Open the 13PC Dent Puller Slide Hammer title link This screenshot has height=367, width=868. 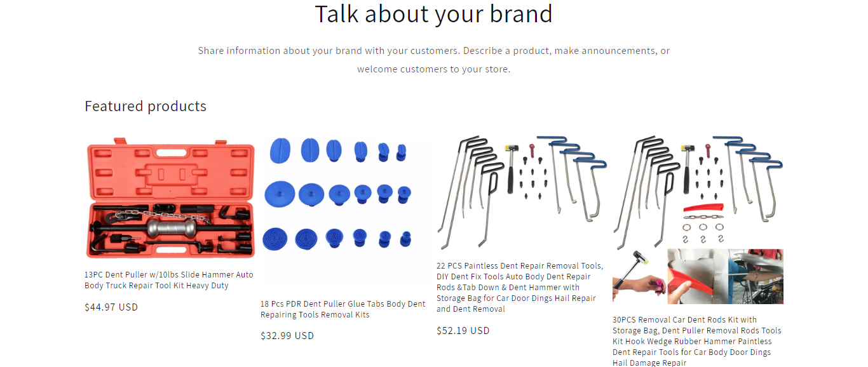(x=168, y=280)
